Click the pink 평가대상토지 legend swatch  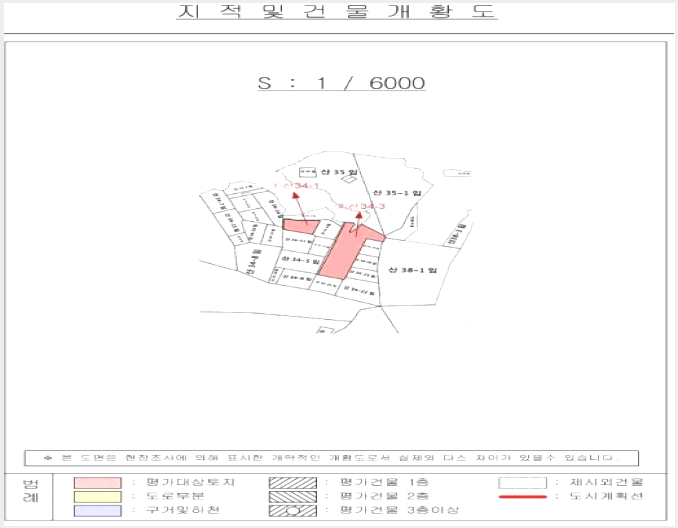pos(98,483)
